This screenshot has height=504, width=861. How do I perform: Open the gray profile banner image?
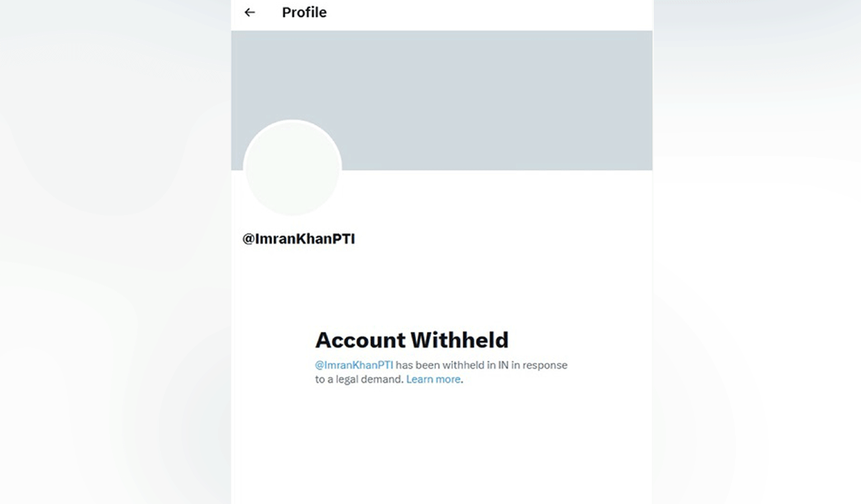[x=442, y=100]
